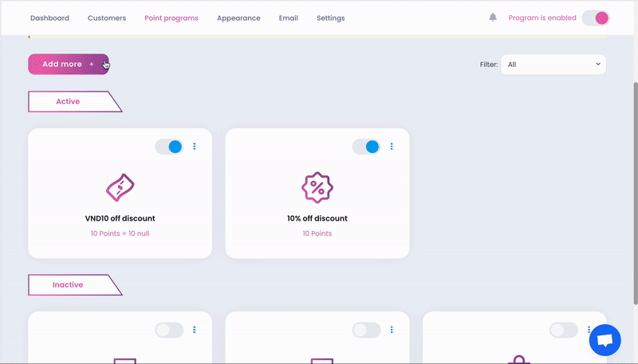Toggle the Program is enabled switch

596,18
